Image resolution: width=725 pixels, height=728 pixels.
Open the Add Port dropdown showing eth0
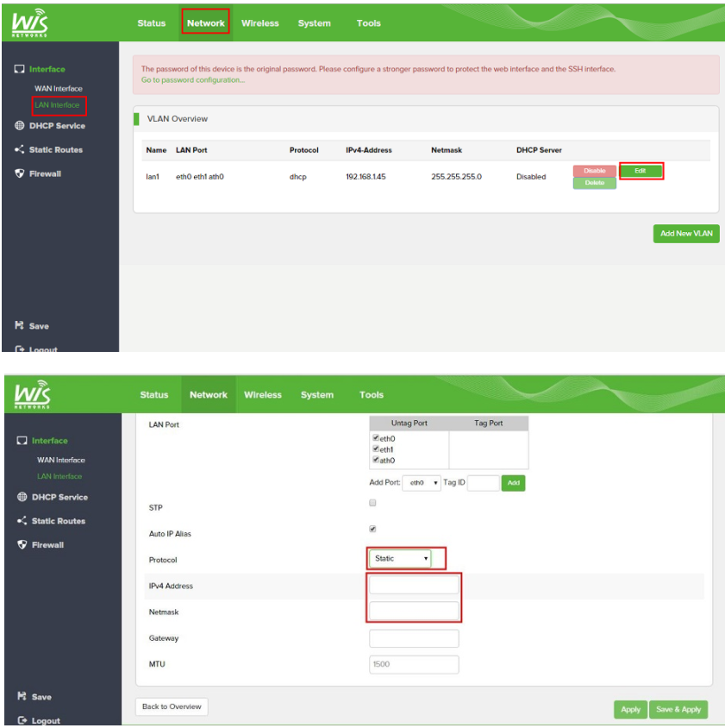point(422,484)
